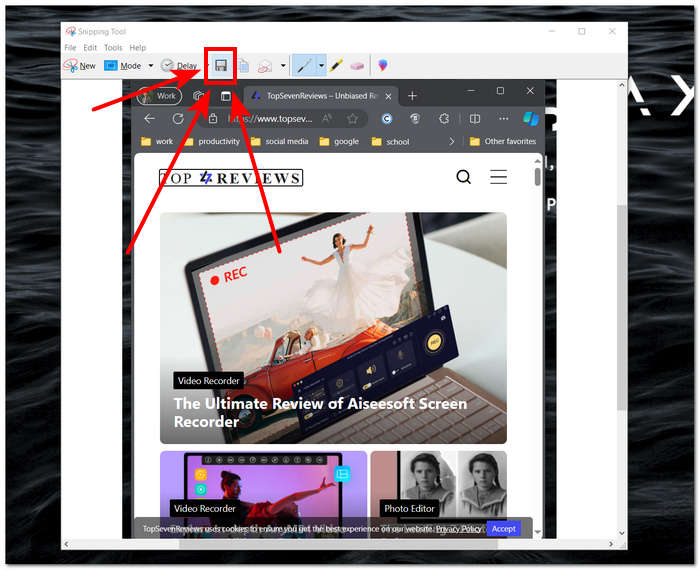Open the File menu
Viewport: 700px width, 570px height.
point(70,47)
